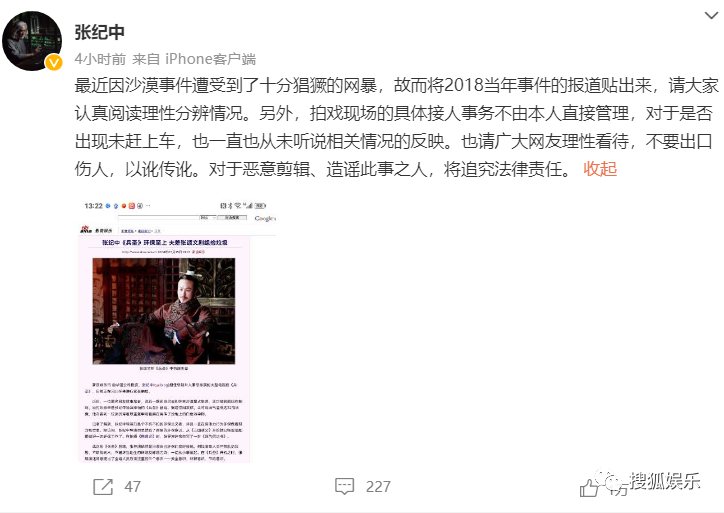Click the costume portrait photo in article

click(164, 311)
